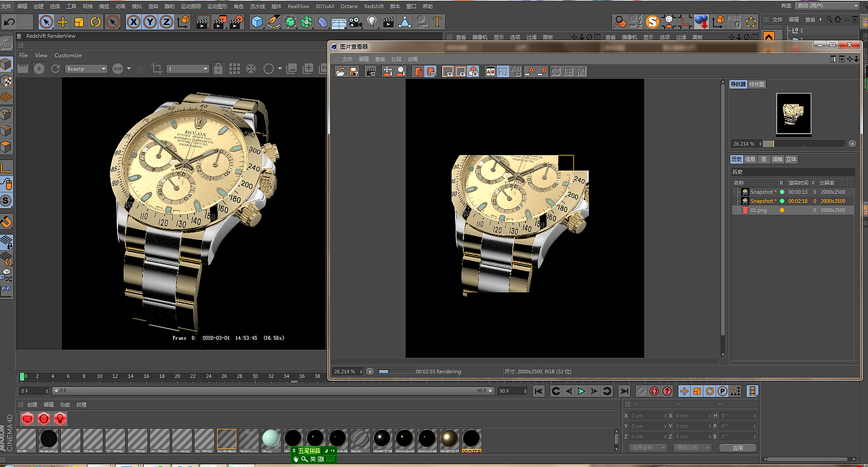The width and height of the screenshot is (868, 467).
Task: Open 创建 menu in material manager
Action: [32, 405]
